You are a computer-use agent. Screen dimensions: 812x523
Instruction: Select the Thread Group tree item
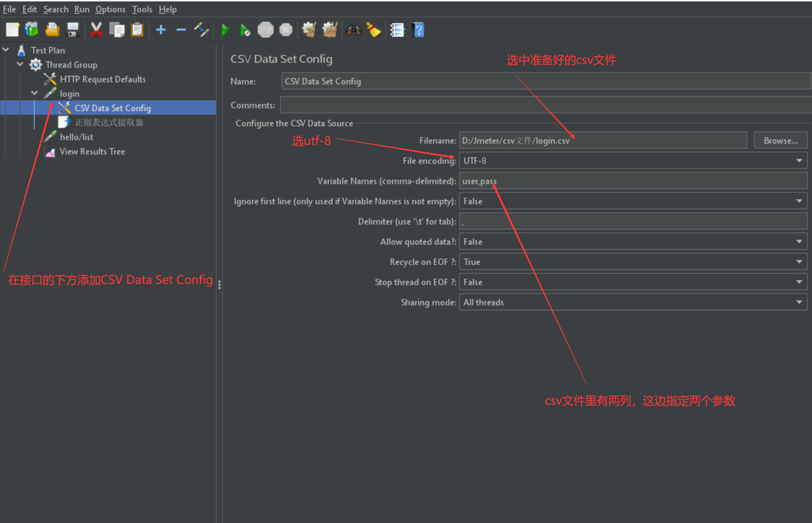[x=71, y=64]
